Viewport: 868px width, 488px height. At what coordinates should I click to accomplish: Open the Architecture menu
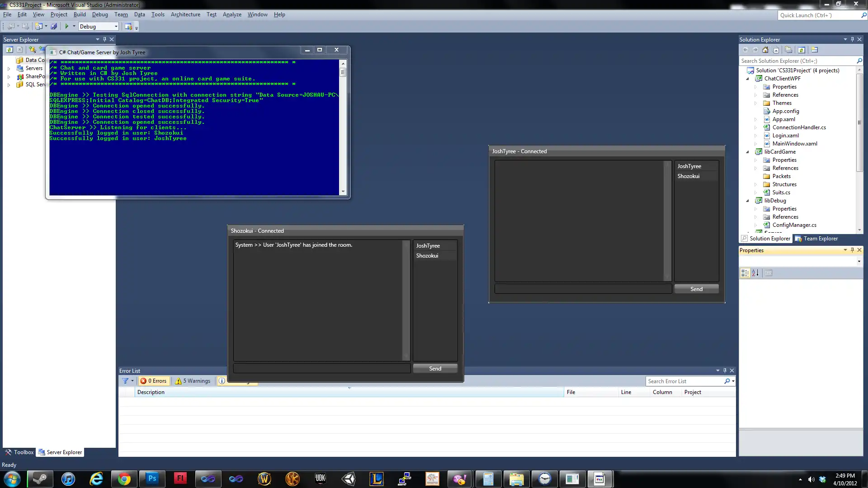185,14
